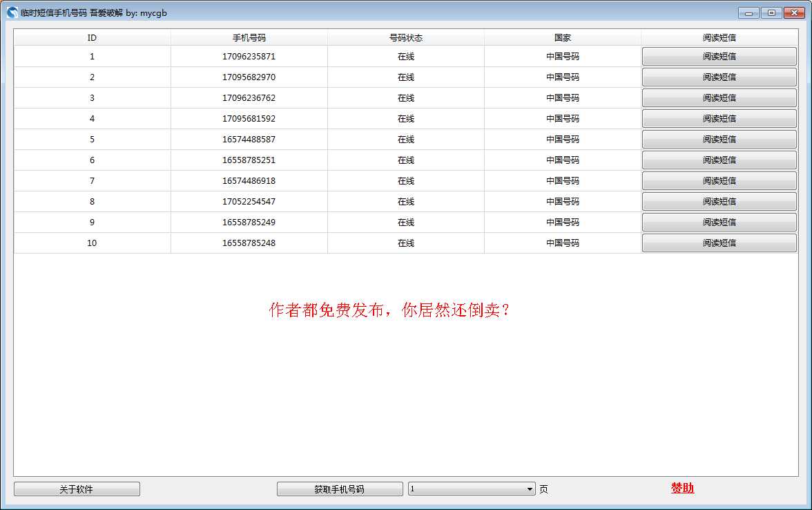Open 阅读短信 for number 17095682970
The height and width of the screenshot is (510, 812).
point(719,77)
